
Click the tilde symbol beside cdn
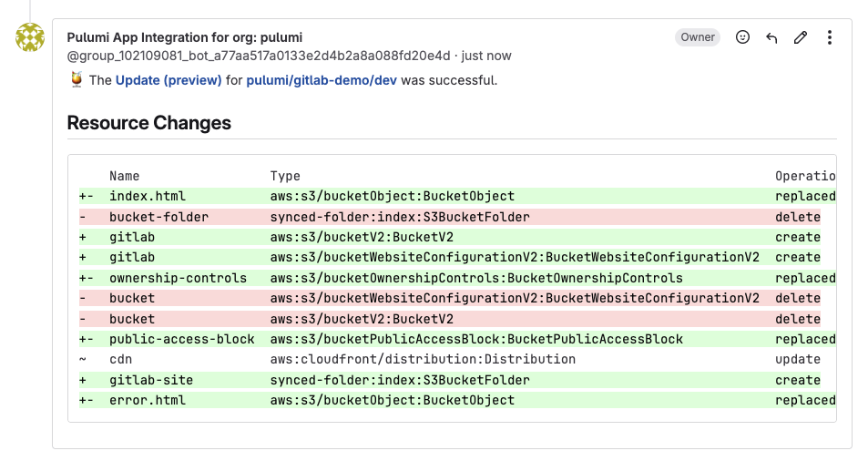(x=83, y=359)
